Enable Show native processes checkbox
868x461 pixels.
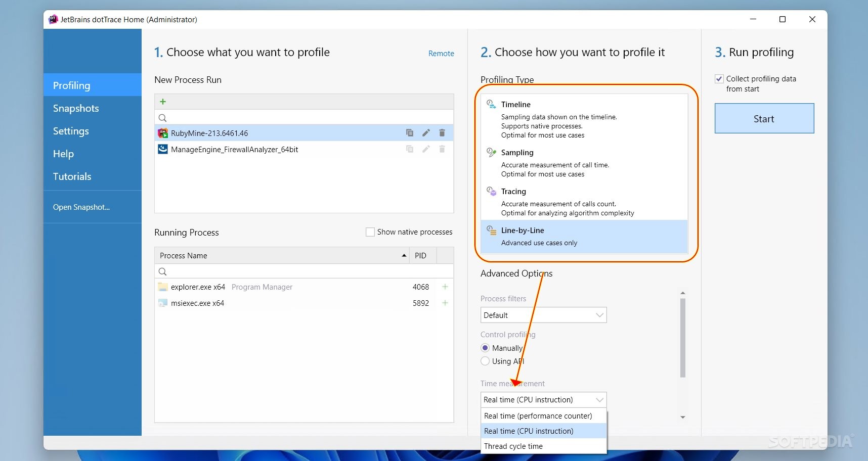370,232
